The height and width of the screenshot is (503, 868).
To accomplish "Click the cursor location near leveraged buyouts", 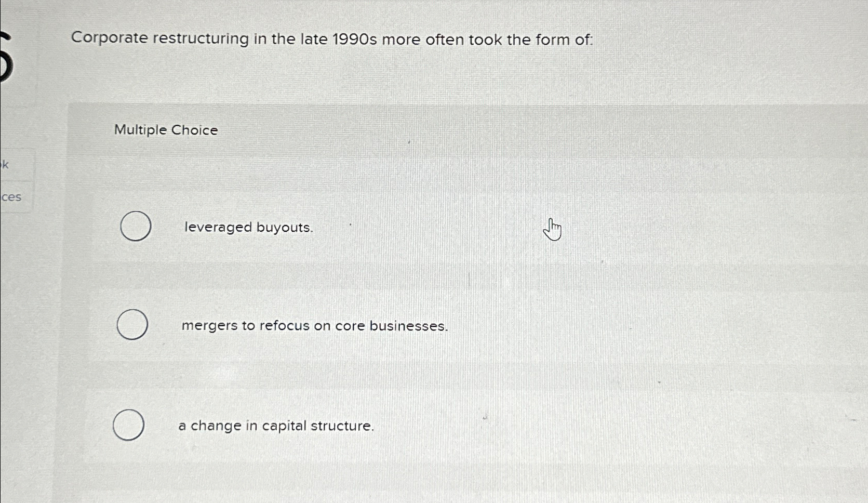I will coord(552,229).
